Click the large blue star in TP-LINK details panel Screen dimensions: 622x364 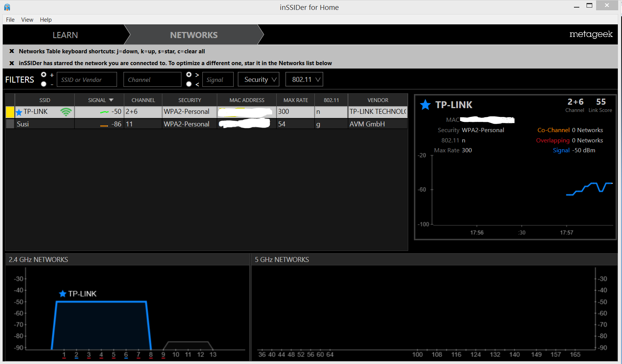[x=425, y=104]
